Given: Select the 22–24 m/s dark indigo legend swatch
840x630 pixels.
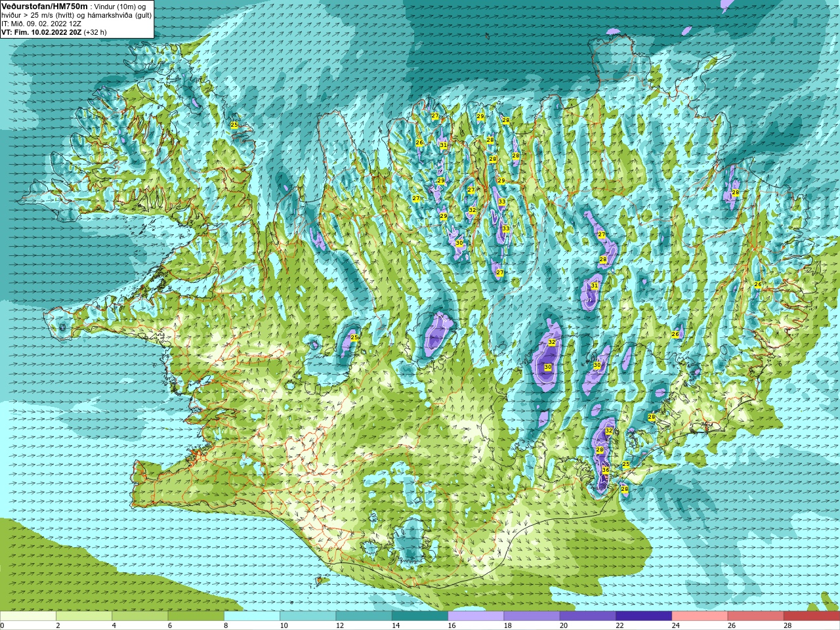Looking at the screenshot, I should pyautogui.click(x=644, y=616).
